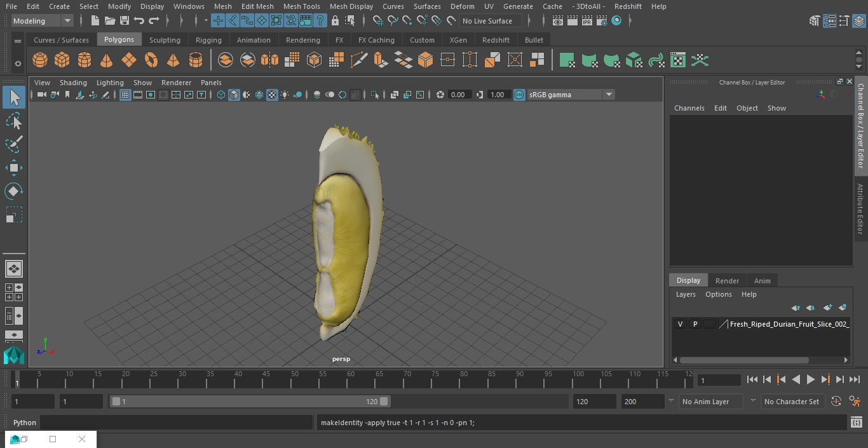Screen dimensions: 868x448
Task: Switch to the Rigging shelf tab
Action: (208, 39)
